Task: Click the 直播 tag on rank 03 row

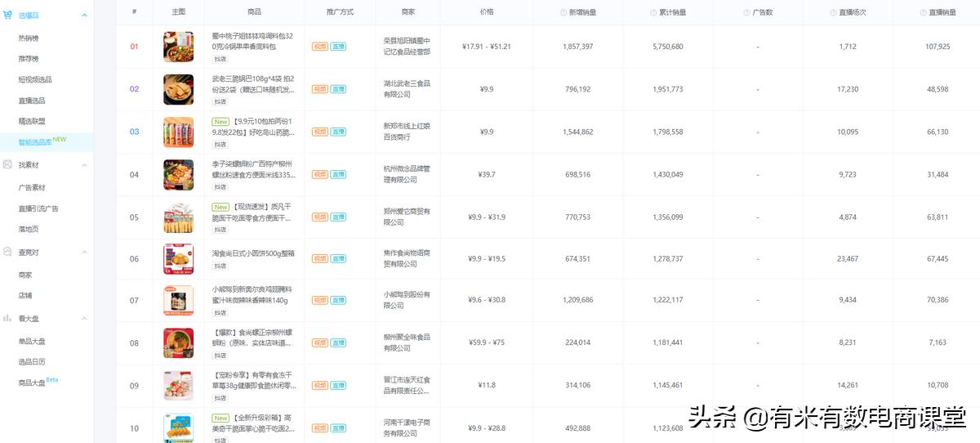Action: [x=338, y=132]
